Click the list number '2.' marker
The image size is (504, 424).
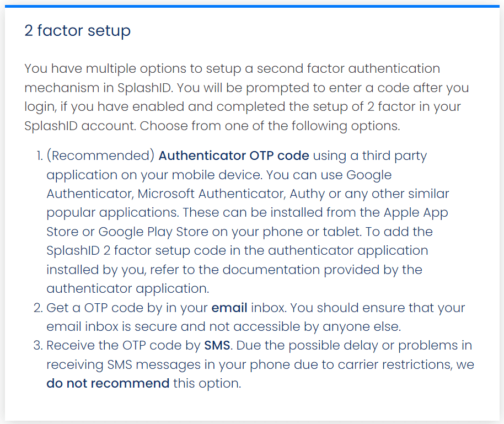click(x=38, y=308)
